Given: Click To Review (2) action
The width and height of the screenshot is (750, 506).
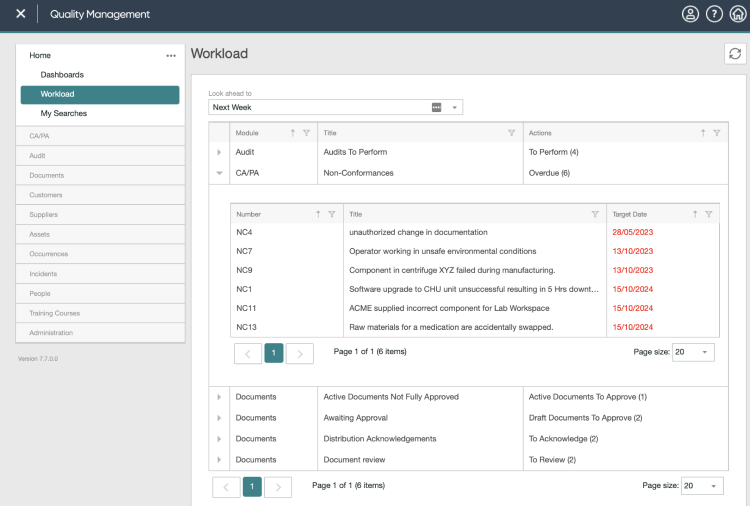Looking at the screenshot, I should tap(552, 460).
